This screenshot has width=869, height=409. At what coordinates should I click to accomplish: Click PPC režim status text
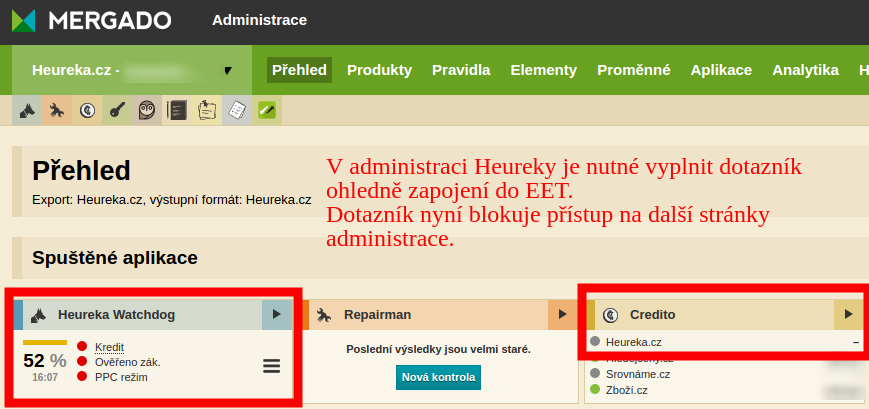[x=121, y=377]
